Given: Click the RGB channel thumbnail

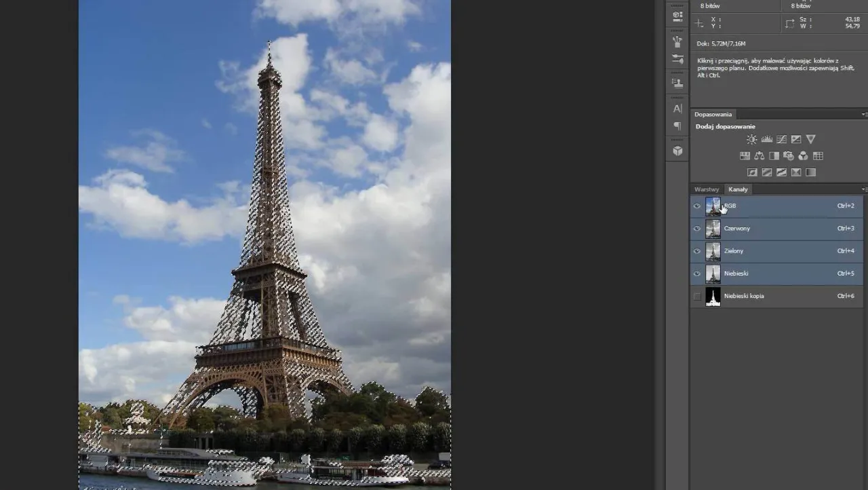Looking at the screenshot, I should click(713, 206).
